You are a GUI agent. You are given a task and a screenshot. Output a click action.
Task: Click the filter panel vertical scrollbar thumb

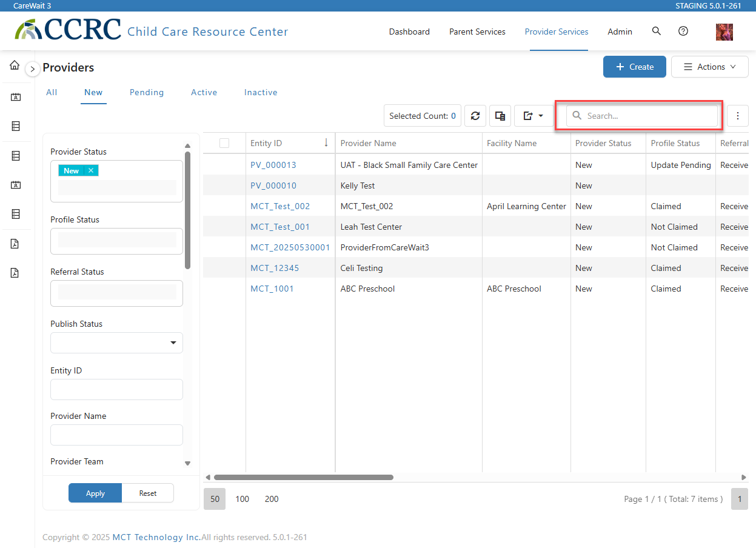[x=187, y=210]
